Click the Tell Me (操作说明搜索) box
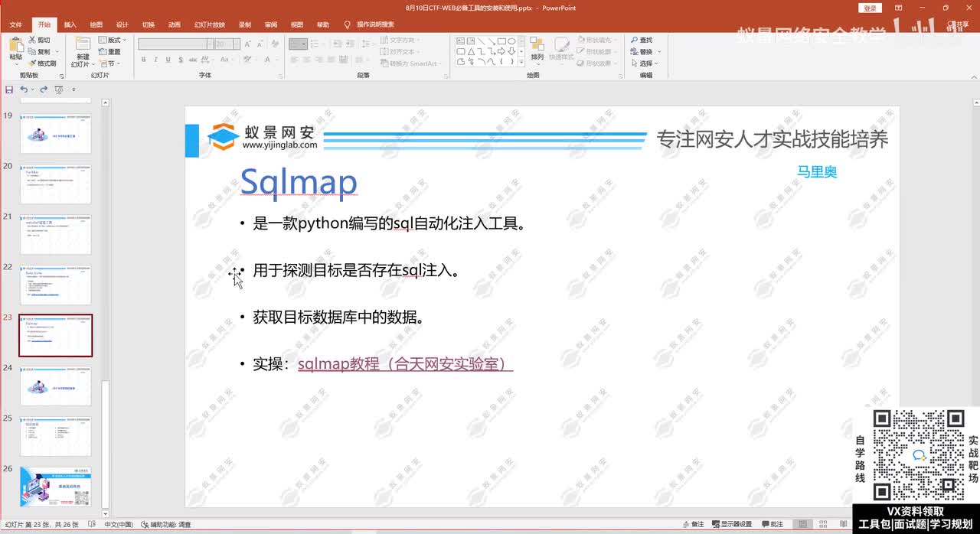Viewport: 980px width, 534px height. (369, 24)
